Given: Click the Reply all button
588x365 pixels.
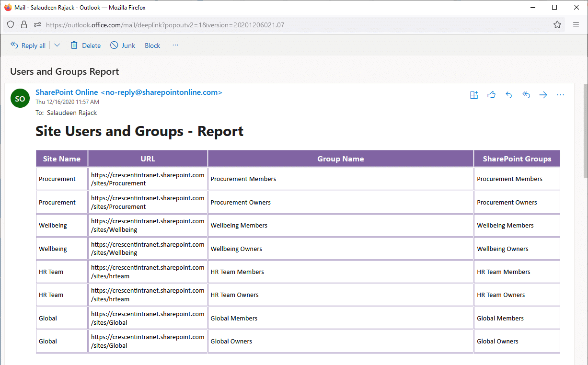Looking at the screenshot, I should (28, 46).
